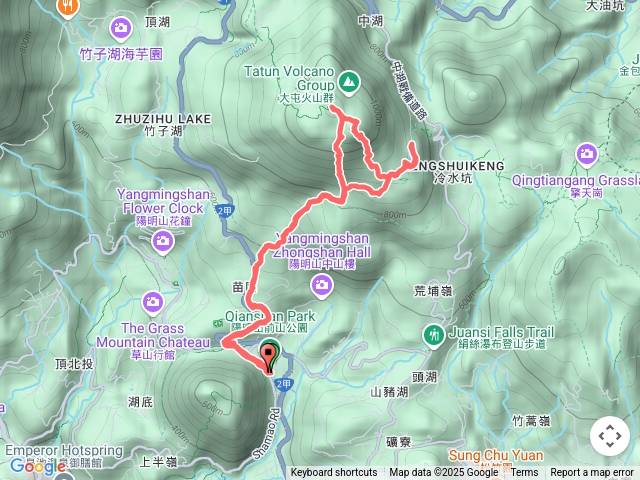Open the Zhuzihu calla lily garden camera pin
Viewport: 640px width, 480px height.
[120, 29]
